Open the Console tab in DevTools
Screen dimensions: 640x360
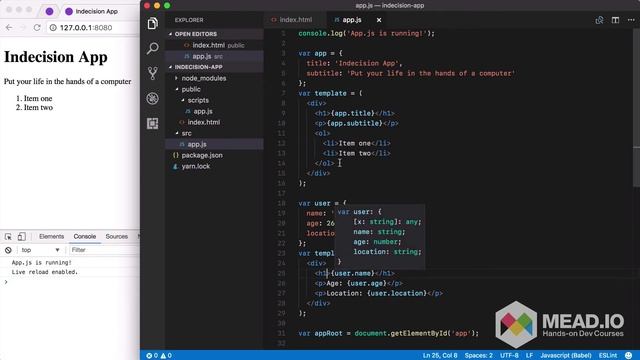(x=84, y=236)
